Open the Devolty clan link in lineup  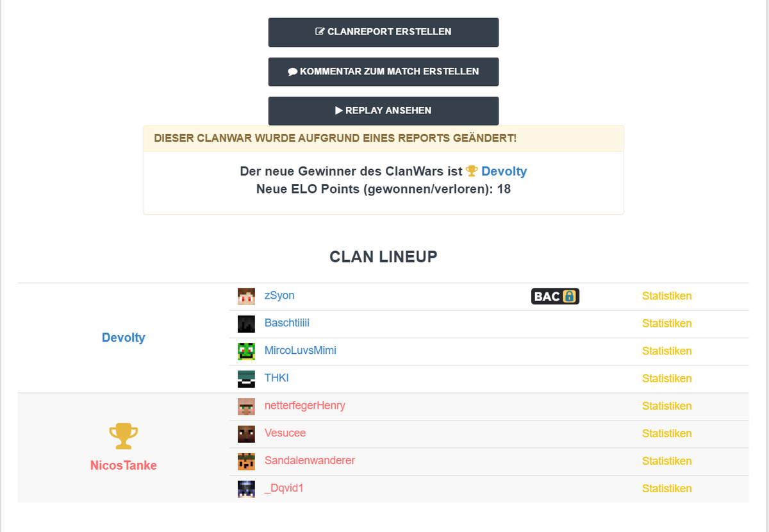tap(124, 338)
